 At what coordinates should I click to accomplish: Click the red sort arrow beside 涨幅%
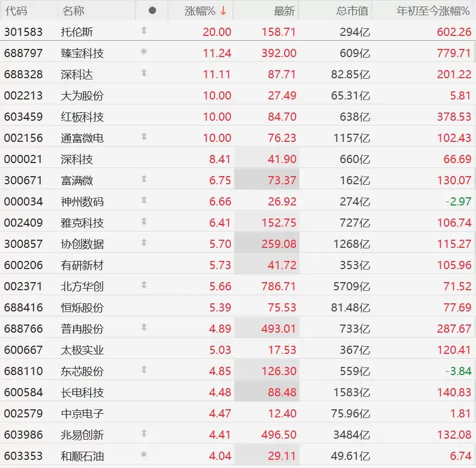click(x=223, y=11)
